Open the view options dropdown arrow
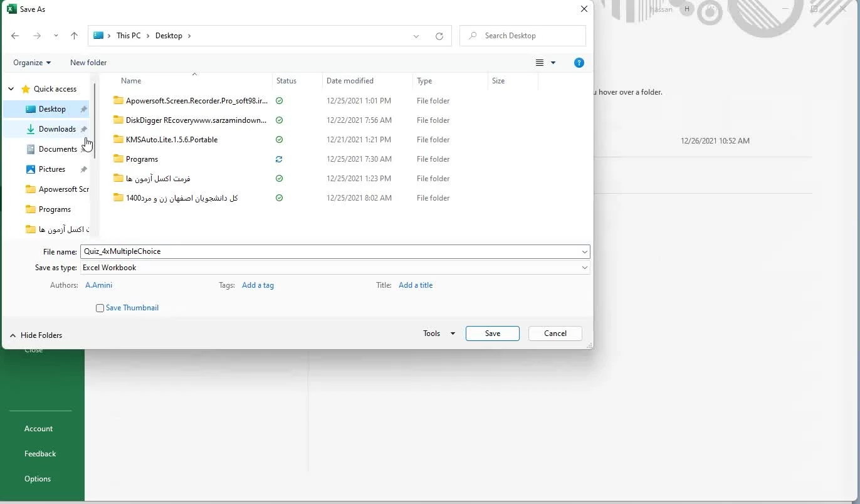This screenshot has width=860, height=504. 553,63
